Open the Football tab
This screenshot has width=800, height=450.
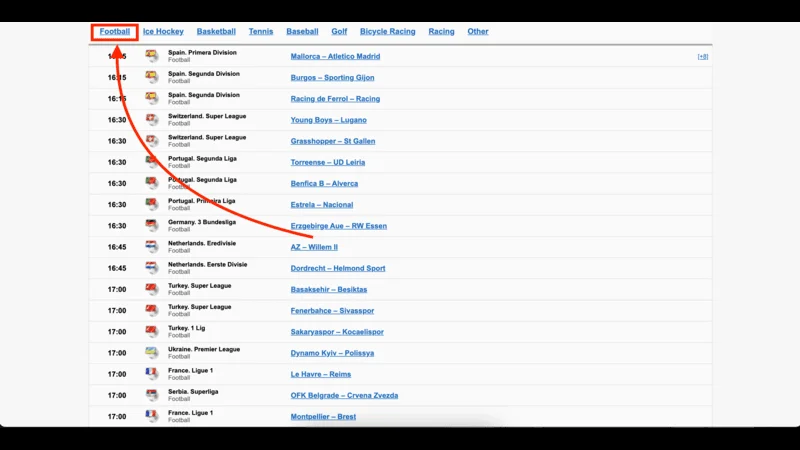point(115,32)
